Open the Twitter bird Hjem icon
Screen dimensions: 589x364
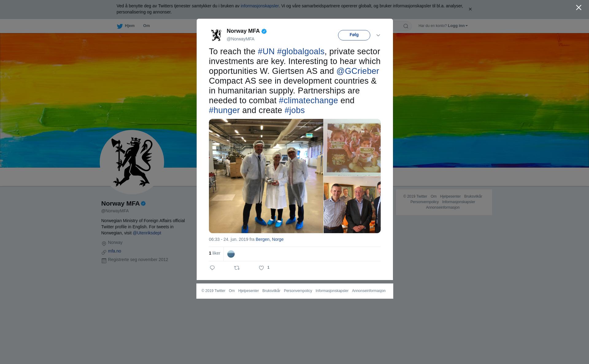point(120,26)
